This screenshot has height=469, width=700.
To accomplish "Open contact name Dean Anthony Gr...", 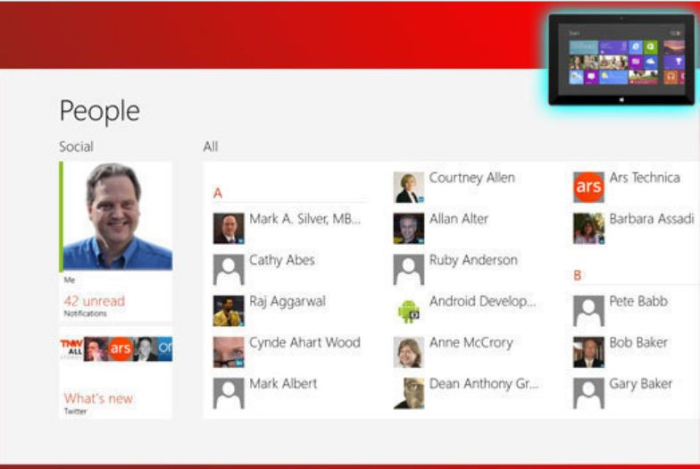I will click(484, 383).
